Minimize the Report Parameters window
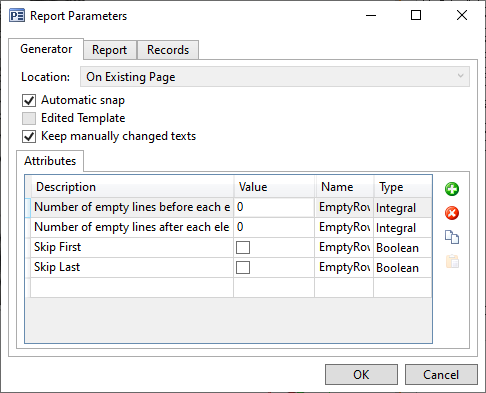 point(371,15)
